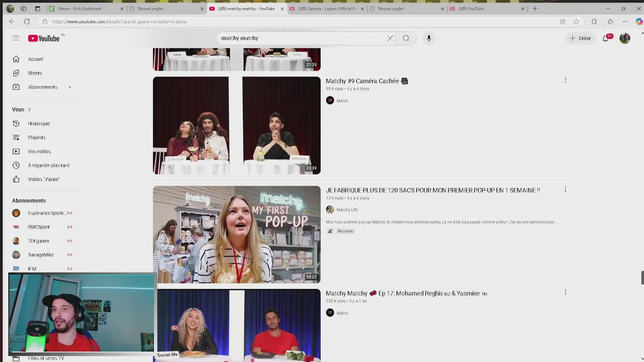
Task: Open JE FABRIQUE PLUS DE 120 SACS title
Action: click(433, 191)
